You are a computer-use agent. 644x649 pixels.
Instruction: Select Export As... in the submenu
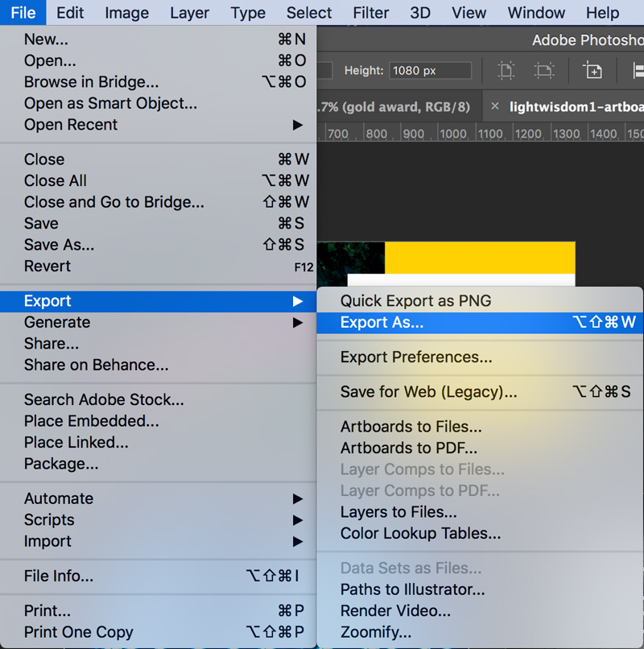click(480, 322)
